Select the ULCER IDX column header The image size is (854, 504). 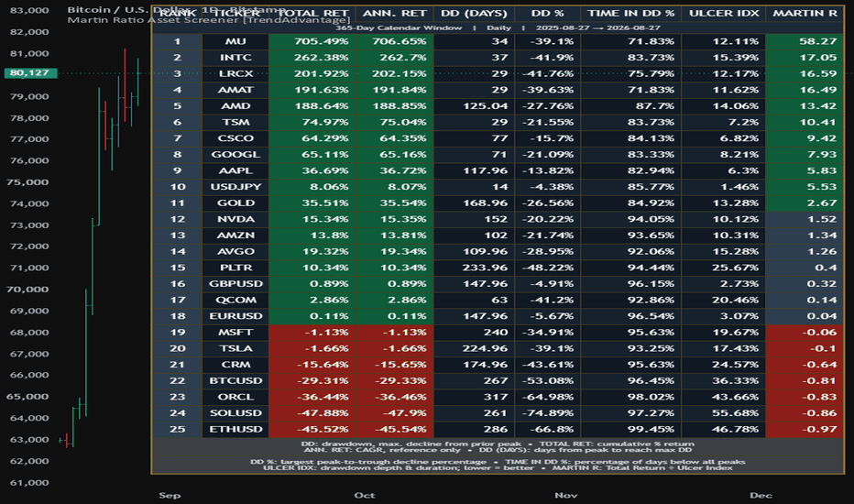pos(723,13)
